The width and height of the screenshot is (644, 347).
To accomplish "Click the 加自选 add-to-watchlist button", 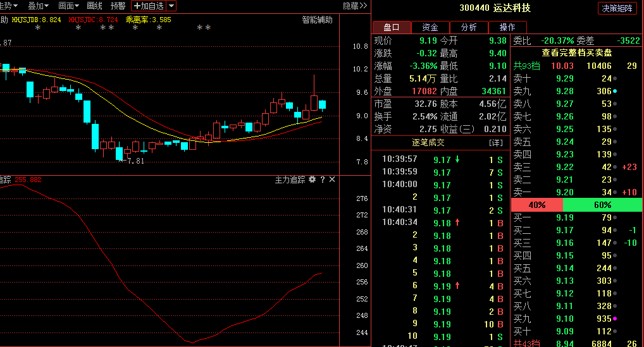I will tap(148, 6).
